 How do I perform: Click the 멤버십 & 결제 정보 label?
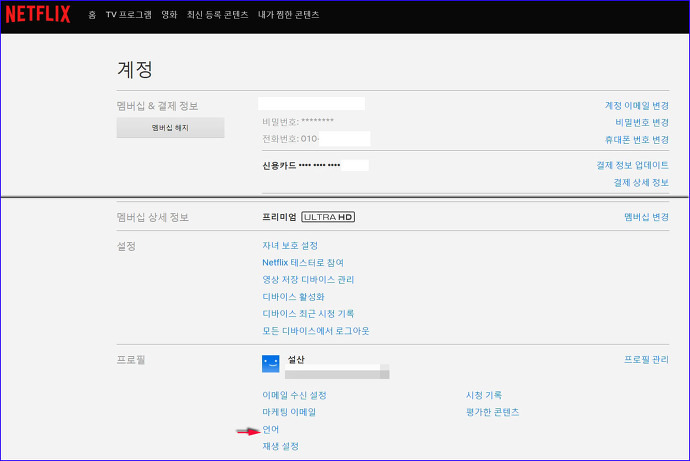157,106
